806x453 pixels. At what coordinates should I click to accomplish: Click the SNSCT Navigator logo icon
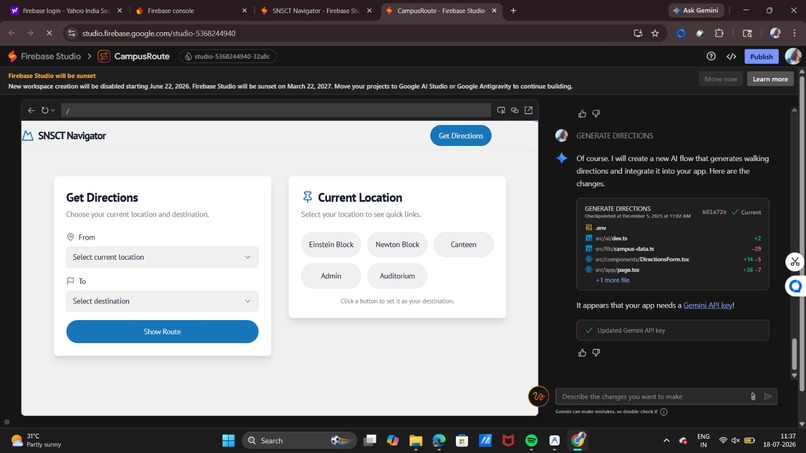tap(28, 136)
